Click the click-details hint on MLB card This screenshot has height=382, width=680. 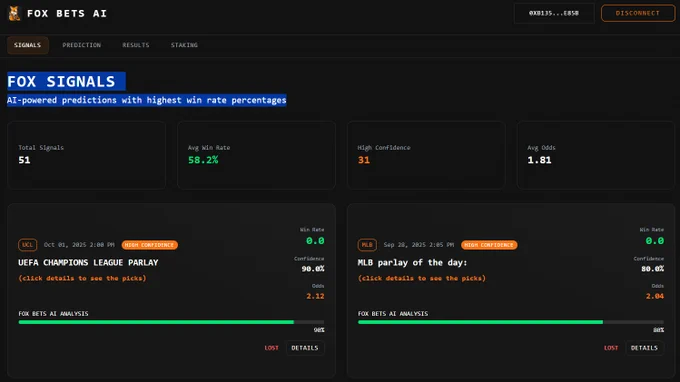pyautogui.click(x=422, y=278)
